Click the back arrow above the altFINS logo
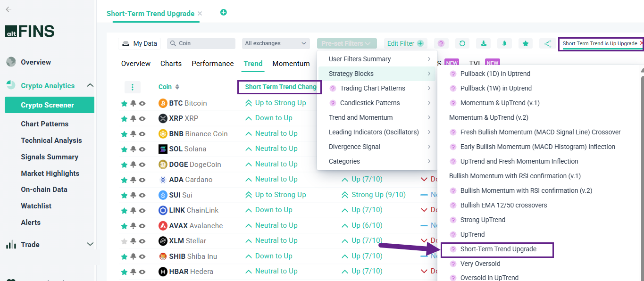This screenshot has width=644, height=281. 8,9
